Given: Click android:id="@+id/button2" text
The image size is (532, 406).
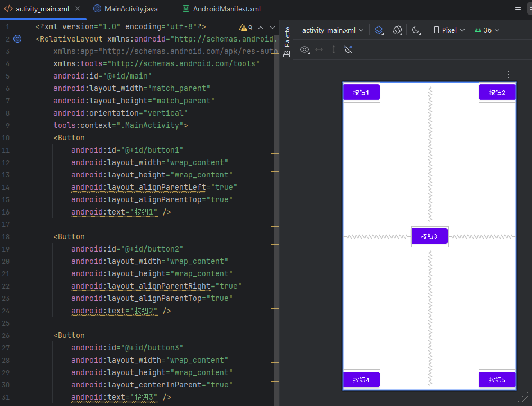Looking at the screenshot, I should (127, 249).
